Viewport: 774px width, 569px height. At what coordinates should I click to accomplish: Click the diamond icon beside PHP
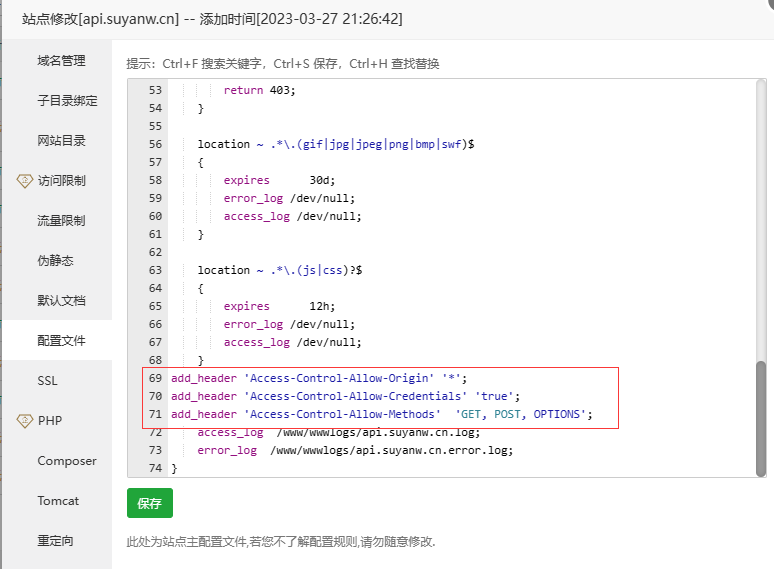25,421
